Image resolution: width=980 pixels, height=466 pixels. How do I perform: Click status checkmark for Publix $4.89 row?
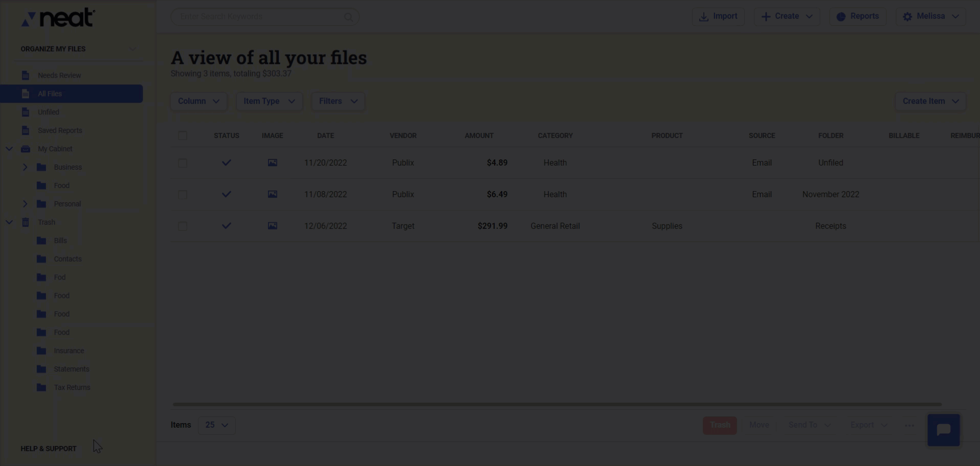point(227,162)
